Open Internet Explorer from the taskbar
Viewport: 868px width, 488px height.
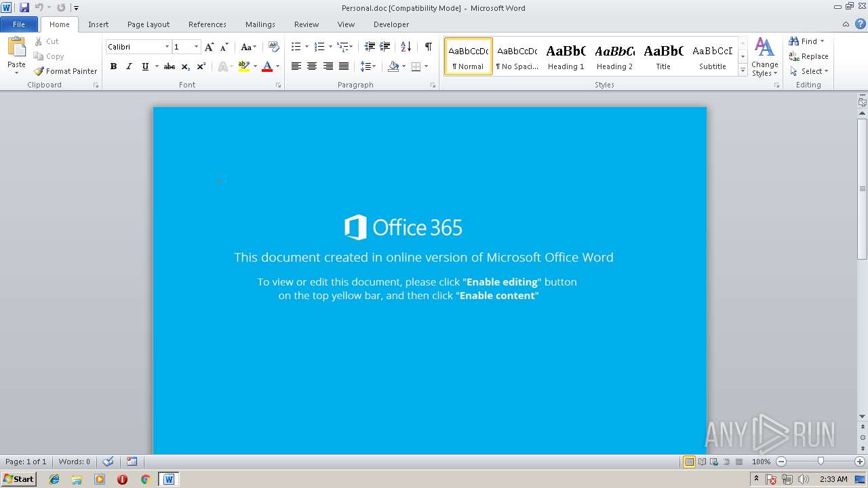click(x=54, y=479)
